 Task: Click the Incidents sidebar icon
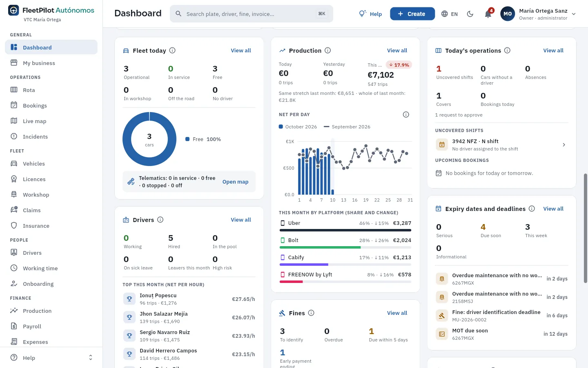click(14, 137)
